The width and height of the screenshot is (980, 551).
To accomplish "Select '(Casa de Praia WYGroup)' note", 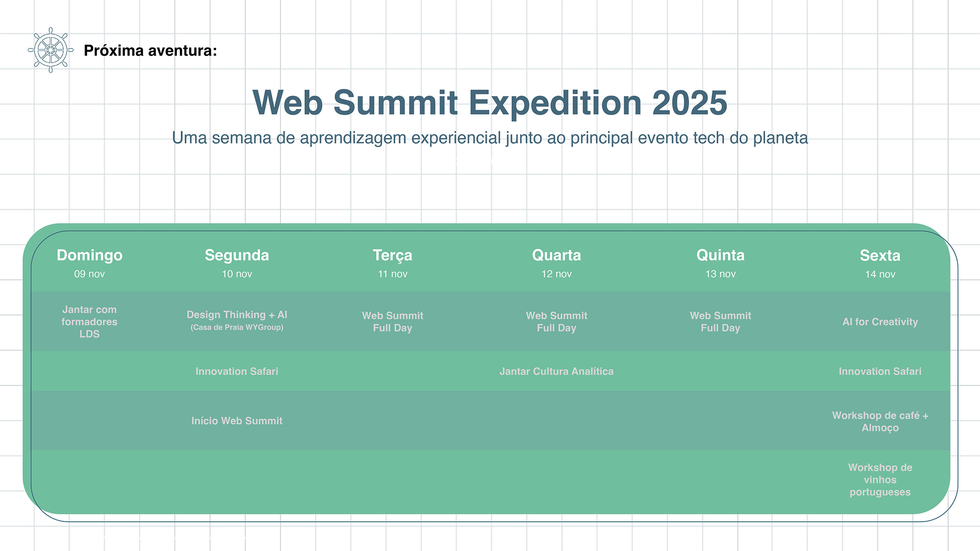I will pyautogui.click(x=237, y=327).
